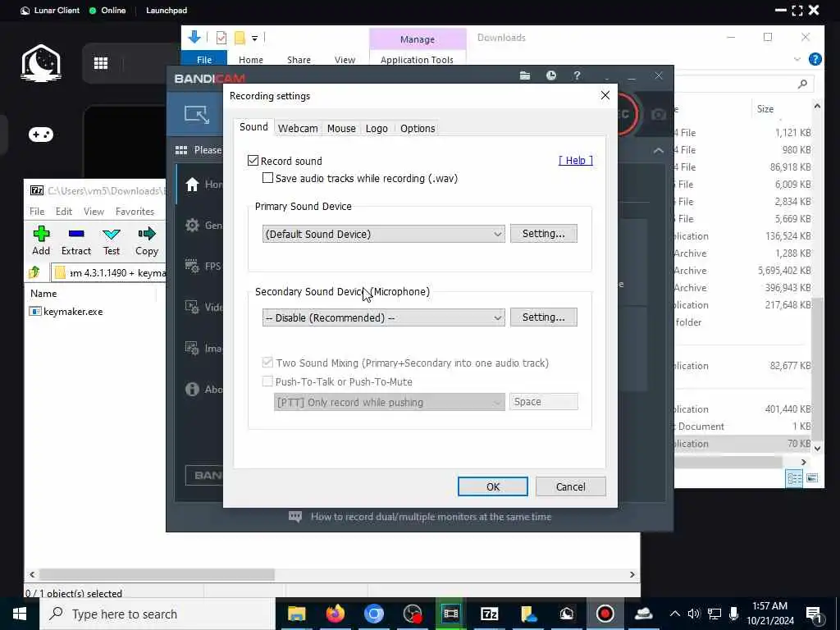Switch to the Sound tab
This screenshot has height=630, width=840.
tap(253, 127)
